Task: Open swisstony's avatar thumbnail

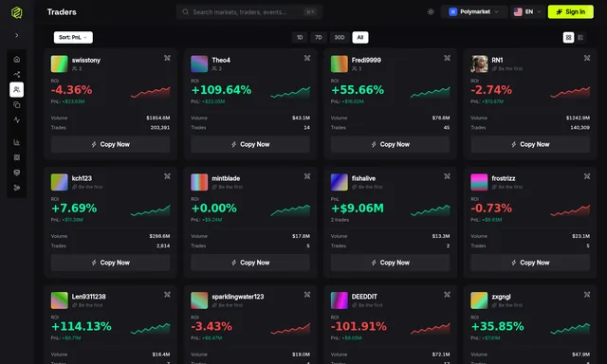Action: click(x=59, y=64)
